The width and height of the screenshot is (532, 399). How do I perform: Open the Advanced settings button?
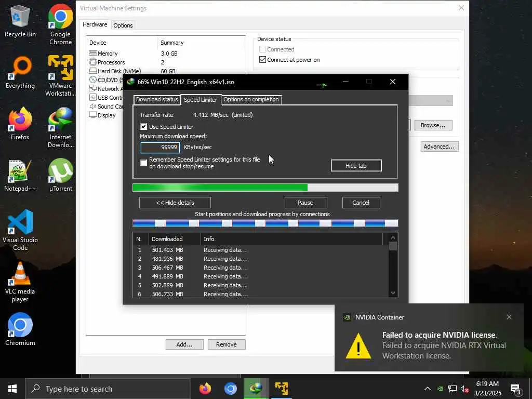click(x=440, y=146)
